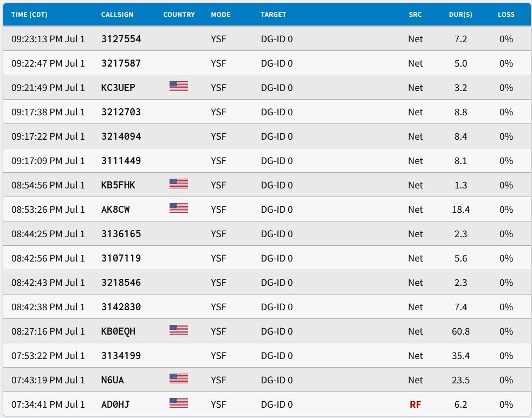
Task: Click DG-ID 0 target in N6UA row
Action: point(276,380)
